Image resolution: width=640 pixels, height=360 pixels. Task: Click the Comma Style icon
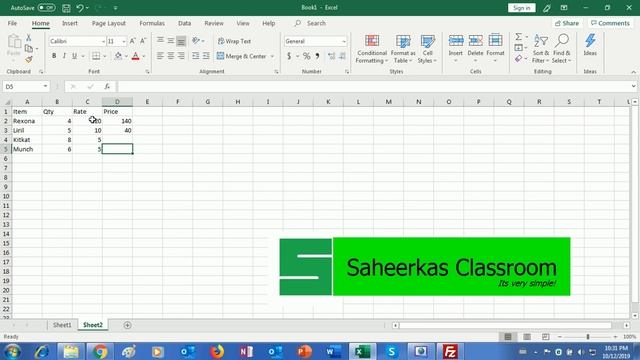click(317, 56)
